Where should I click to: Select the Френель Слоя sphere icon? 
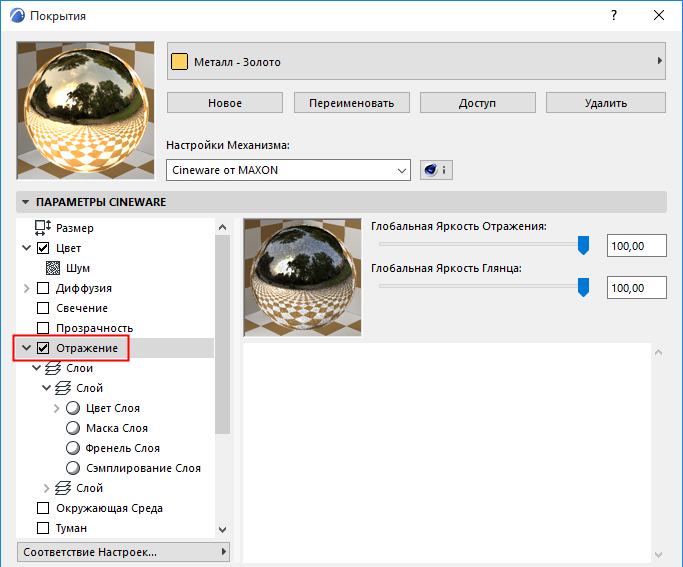coord(73,448)
